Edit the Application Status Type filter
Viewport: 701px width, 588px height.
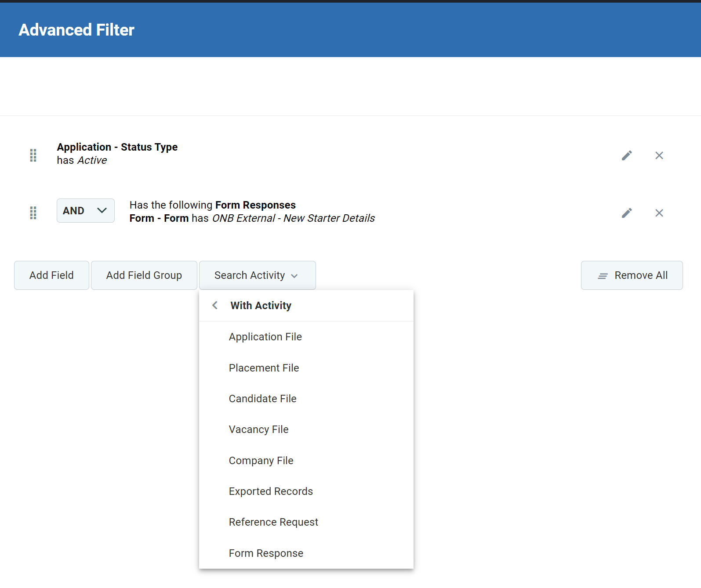pyautogui.click(x=627, y=155)
